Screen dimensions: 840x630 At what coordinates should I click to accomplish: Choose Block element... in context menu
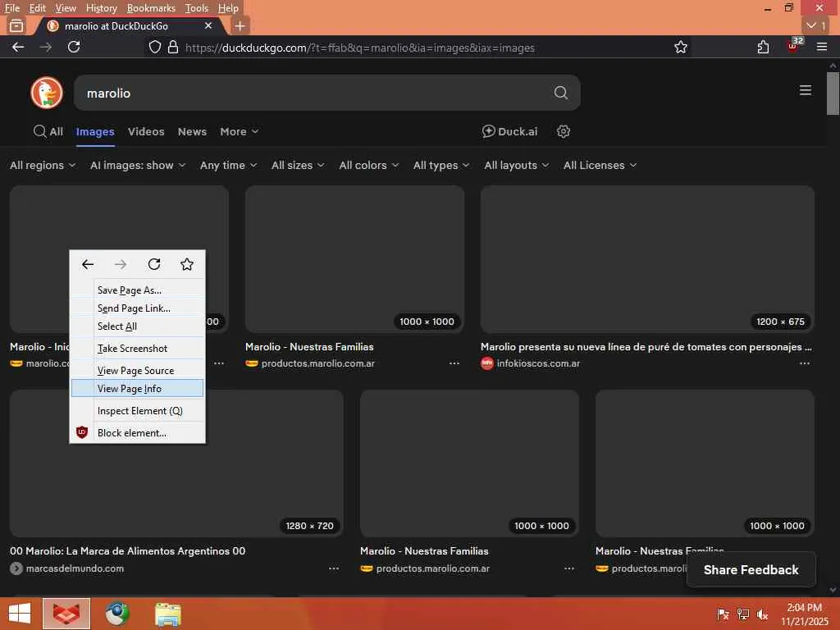(x=137, y=433)
